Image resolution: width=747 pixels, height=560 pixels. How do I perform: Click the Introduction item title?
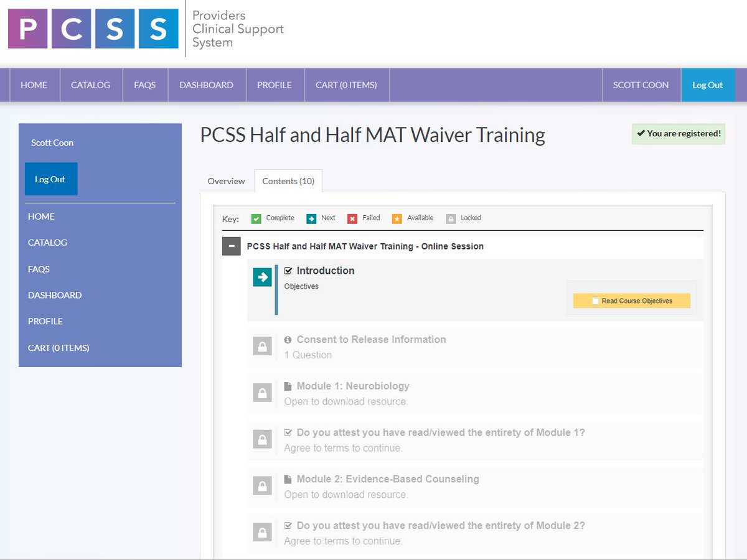tap(326, 271)
